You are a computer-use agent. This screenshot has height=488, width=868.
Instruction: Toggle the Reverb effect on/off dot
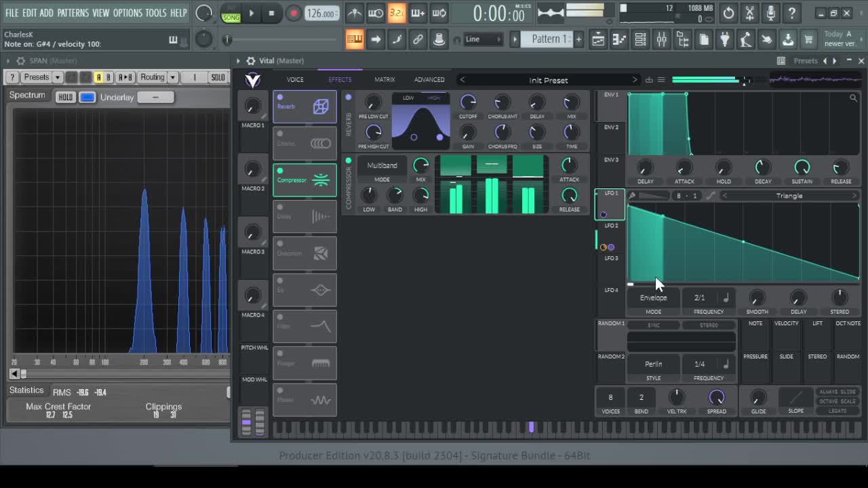280,98
